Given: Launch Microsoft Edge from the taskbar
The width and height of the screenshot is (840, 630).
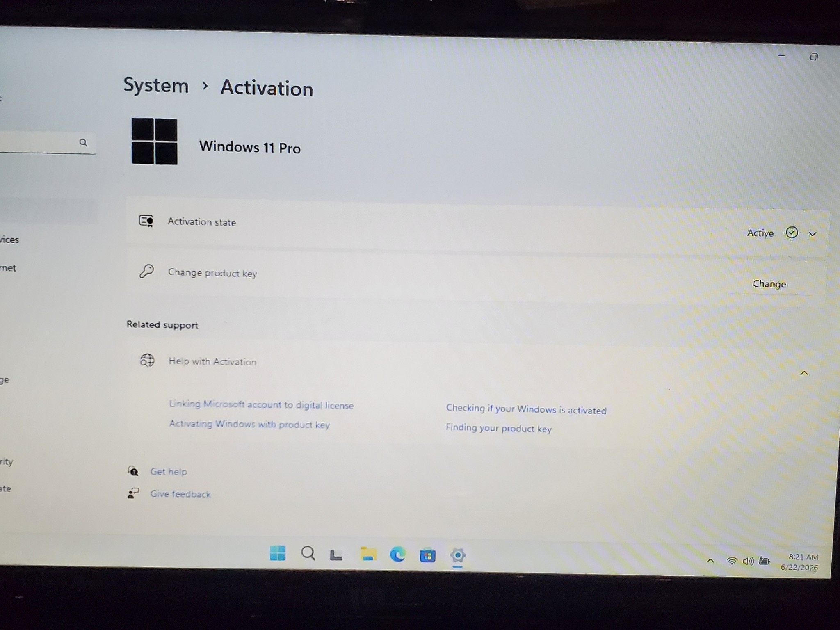Looking at the screenshot, I should click(x=397, y=555).
